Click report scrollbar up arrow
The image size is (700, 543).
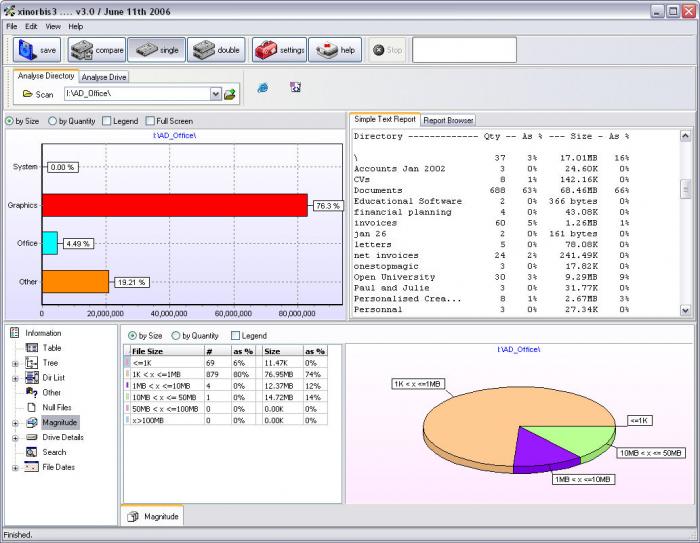pyautogui.click(x=685, y=136)
